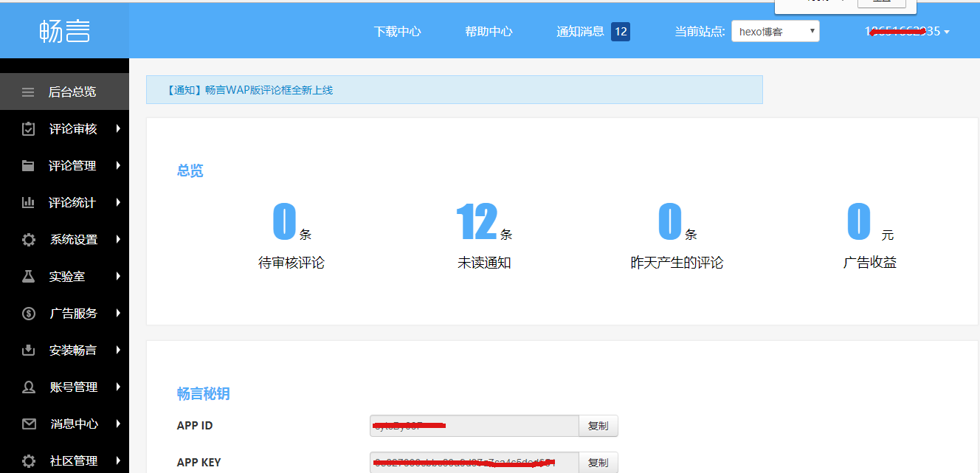The image size is (980, 473).
Task: Open the account phone number dropdown
Action: pyautogui.click(x=907, y=32)
